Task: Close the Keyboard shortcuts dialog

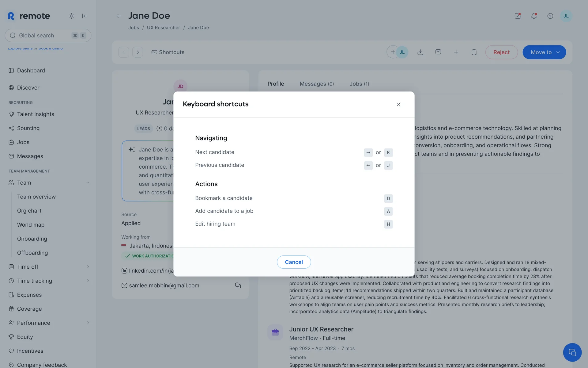Action: 398,104
